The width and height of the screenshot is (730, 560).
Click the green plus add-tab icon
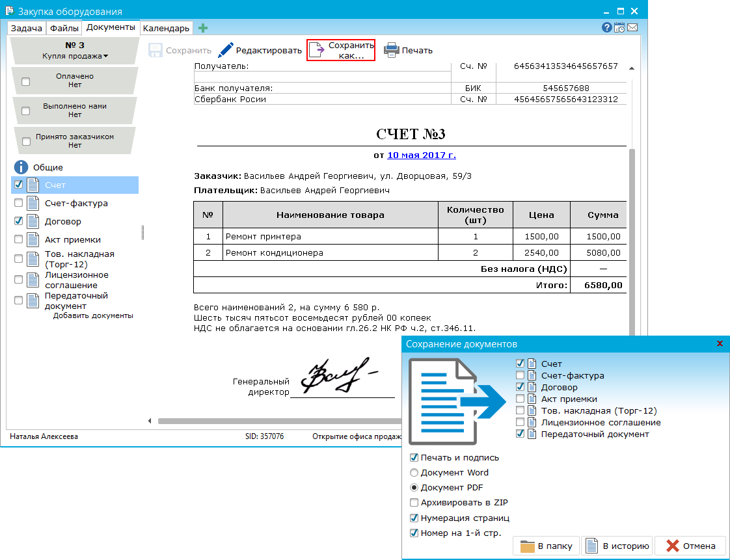click(x=202, y=28)
